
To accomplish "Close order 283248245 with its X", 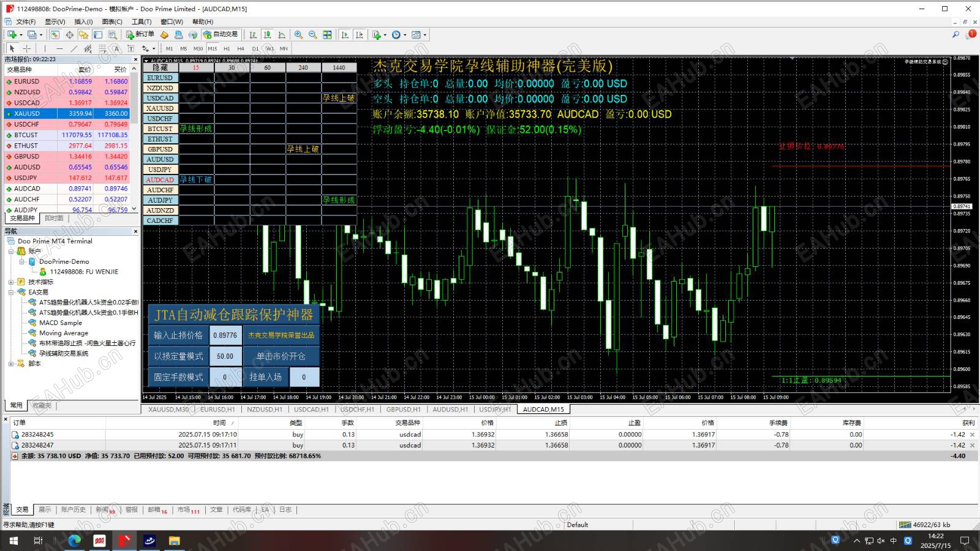I will tap(972, 435).
